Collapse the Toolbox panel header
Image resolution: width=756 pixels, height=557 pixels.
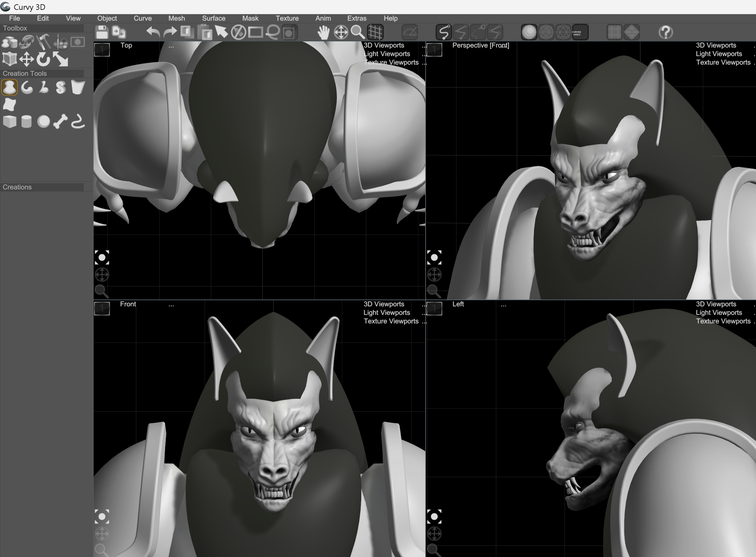[x=42, y=28]
